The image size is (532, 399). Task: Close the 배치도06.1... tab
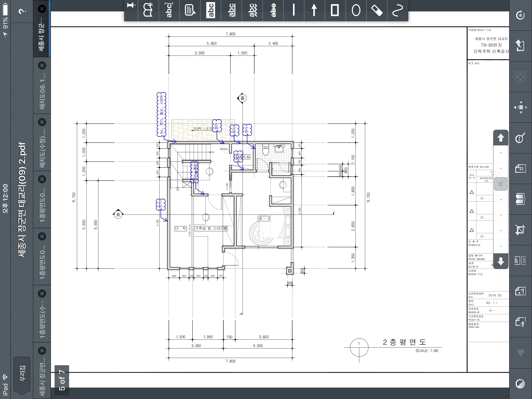(x=42, y=65)
